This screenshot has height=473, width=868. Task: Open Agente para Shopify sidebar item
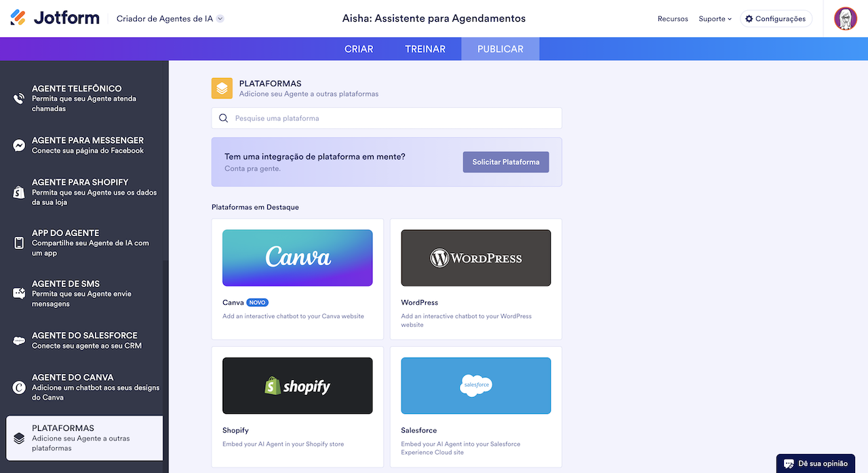pos(84,192)
